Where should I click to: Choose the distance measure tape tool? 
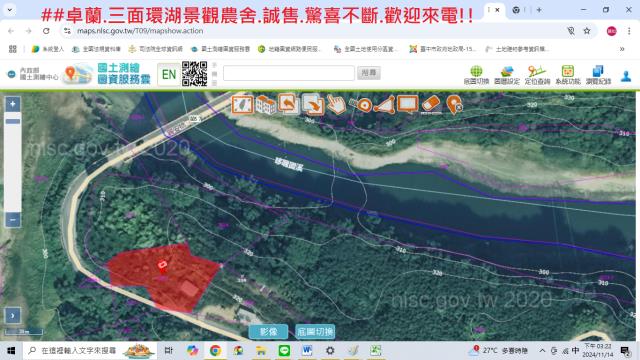(361, 105)
